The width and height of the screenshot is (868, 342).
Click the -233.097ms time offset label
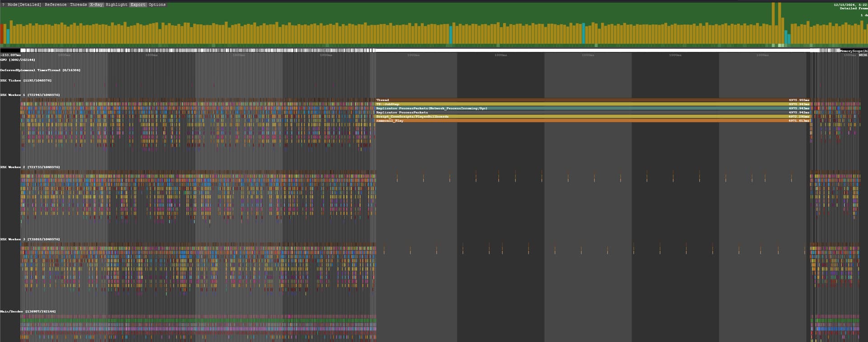click(x=10, y=55)
